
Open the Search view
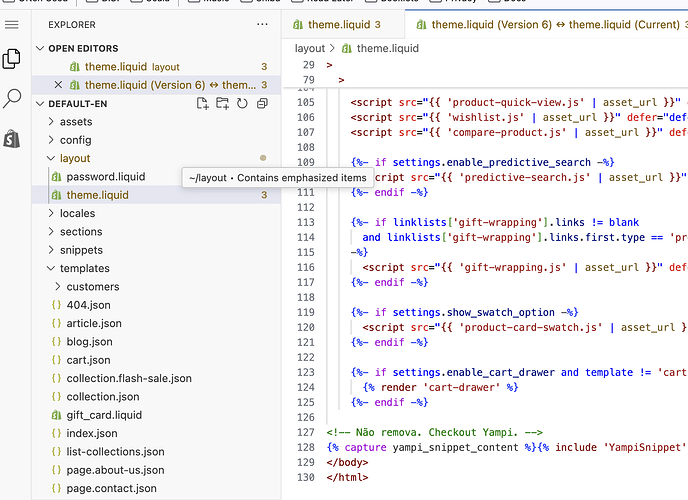click(12, 98)
